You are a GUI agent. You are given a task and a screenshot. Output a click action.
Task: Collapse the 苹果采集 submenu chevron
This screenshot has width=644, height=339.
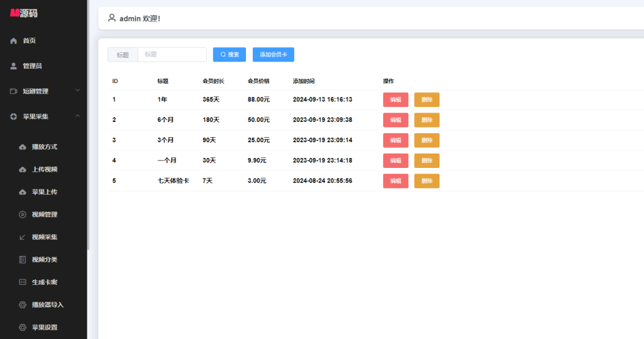(x=77, y=116)
